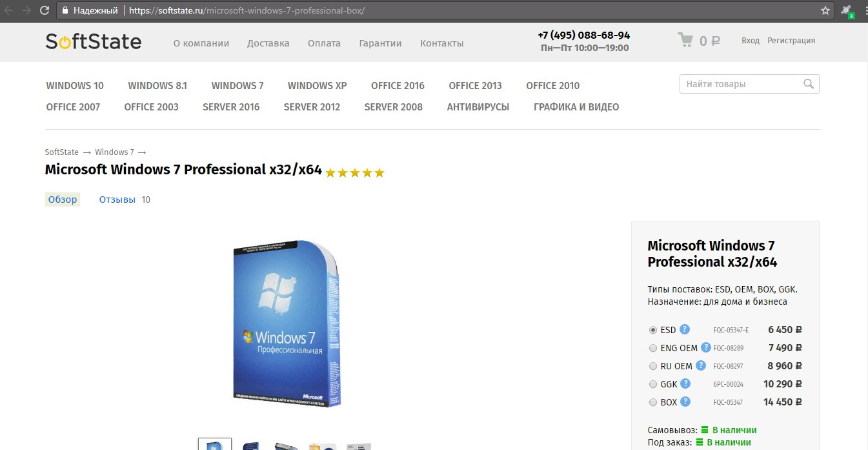Click the Вход login link

tap(751, 40)
